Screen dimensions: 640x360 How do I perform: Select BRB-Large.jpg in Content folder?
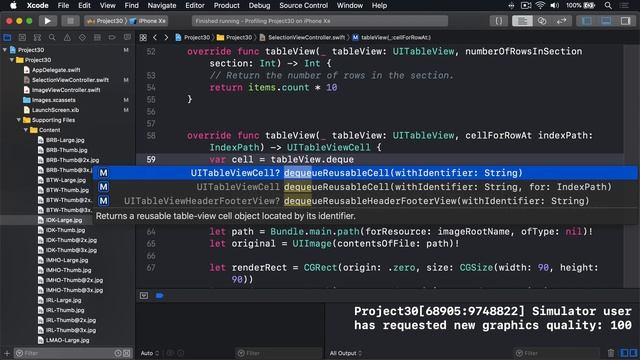(65, 140)
